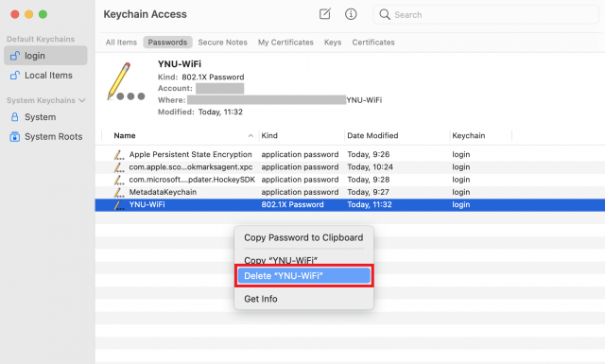Image resolution: width=605 pixels, height=364 pixels.
Task: Click the unlocked padlock icon beside login
Action: pos(15,56)
